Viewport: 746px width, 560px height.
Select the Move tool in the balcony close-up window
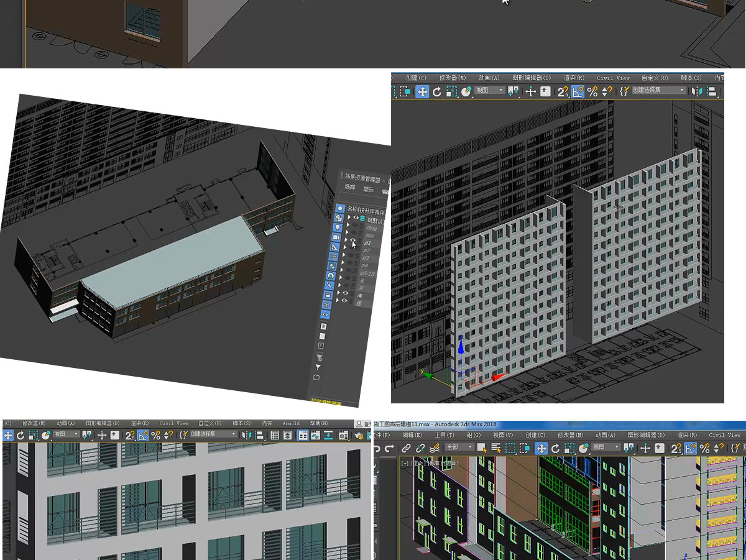point(8,435)
